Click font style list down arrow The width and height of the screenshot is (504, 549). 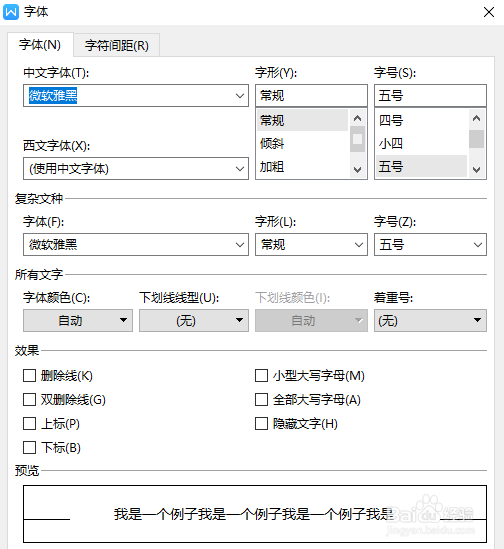(357, 170)
